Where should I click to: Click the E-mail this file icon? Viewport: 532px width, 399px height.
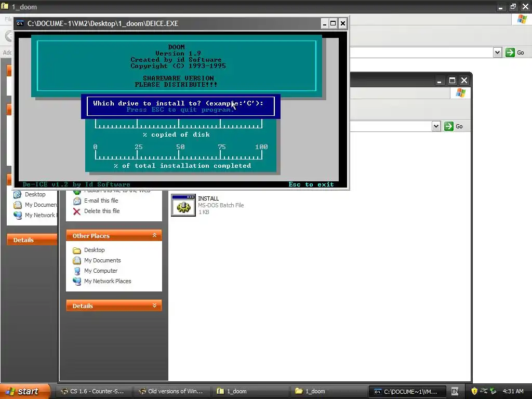(x=77, y=201)
